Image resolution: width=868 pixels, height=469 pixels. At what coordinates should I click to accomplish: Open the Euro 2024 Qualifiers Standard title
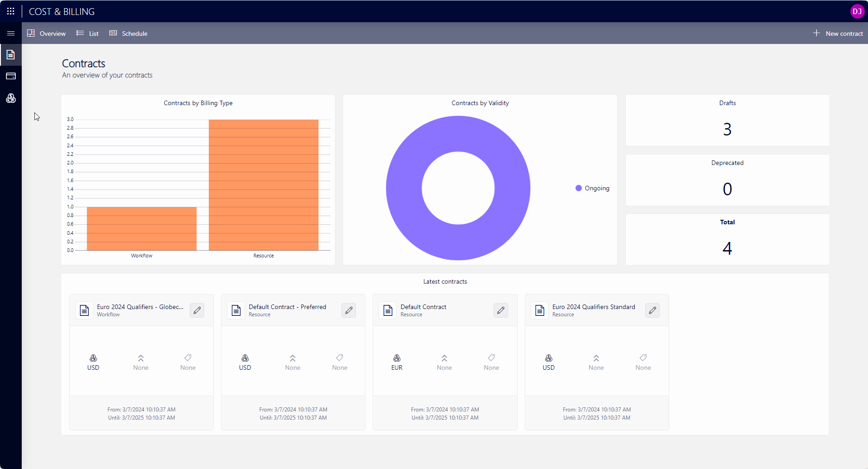click(x=594, y=307)
